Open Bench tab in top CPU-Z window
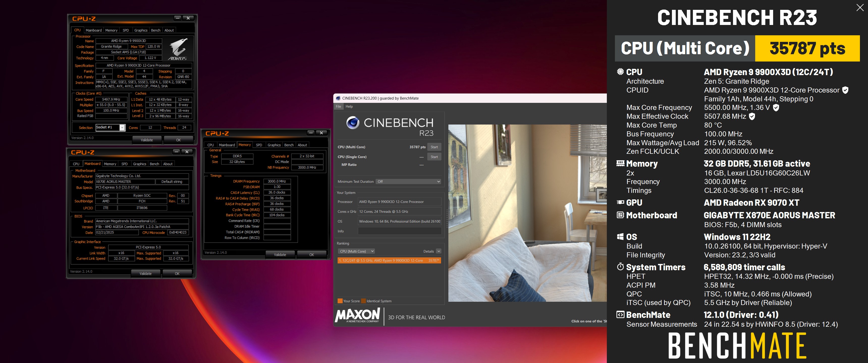This screenshot has width=868, height=363. coord(156,30)
